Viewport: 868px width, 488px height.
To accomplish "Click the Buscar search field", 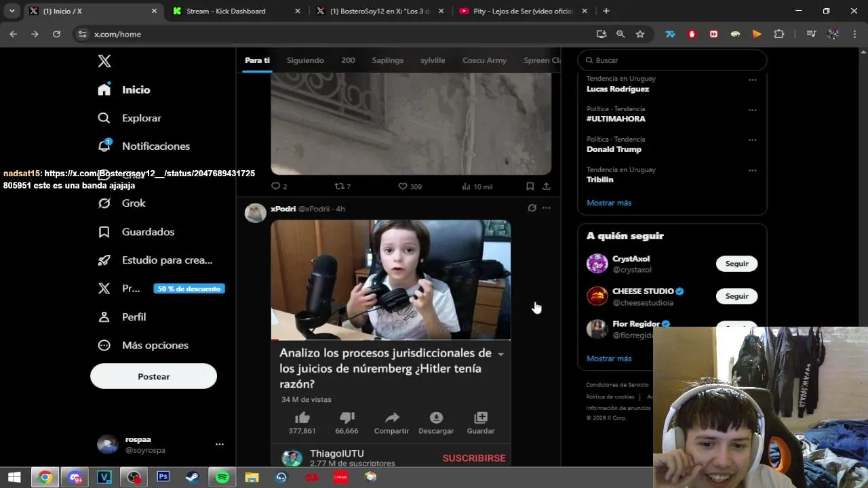I will point(672,60).
